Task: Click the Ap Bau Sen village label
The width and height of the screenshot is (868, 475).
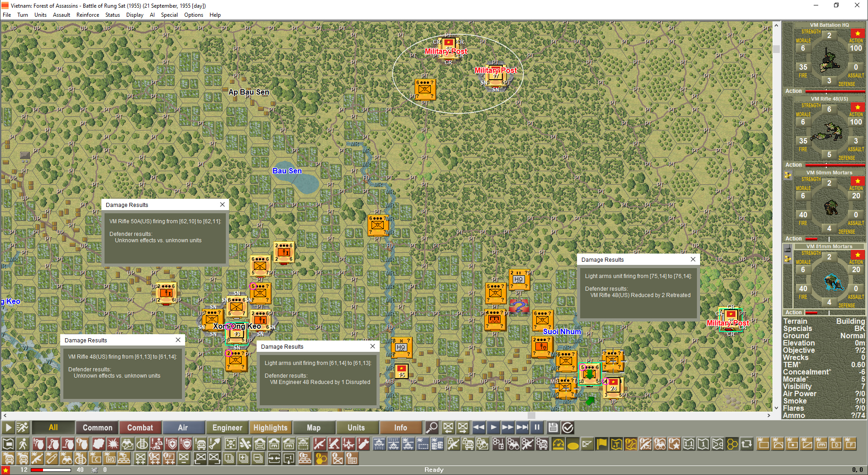Action: click(248, 92)
